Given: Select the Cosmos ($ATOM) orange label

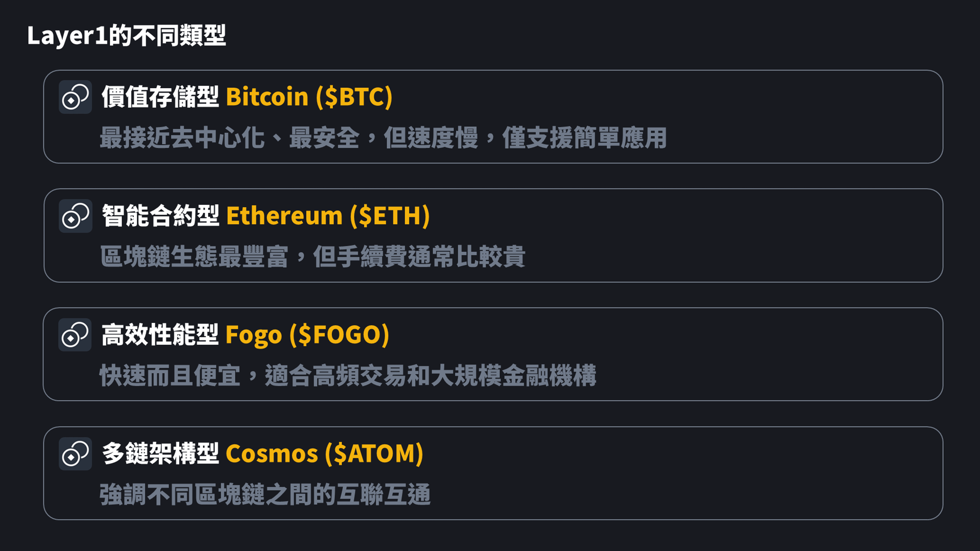Looking at the screenshot, I should (325, 453).
